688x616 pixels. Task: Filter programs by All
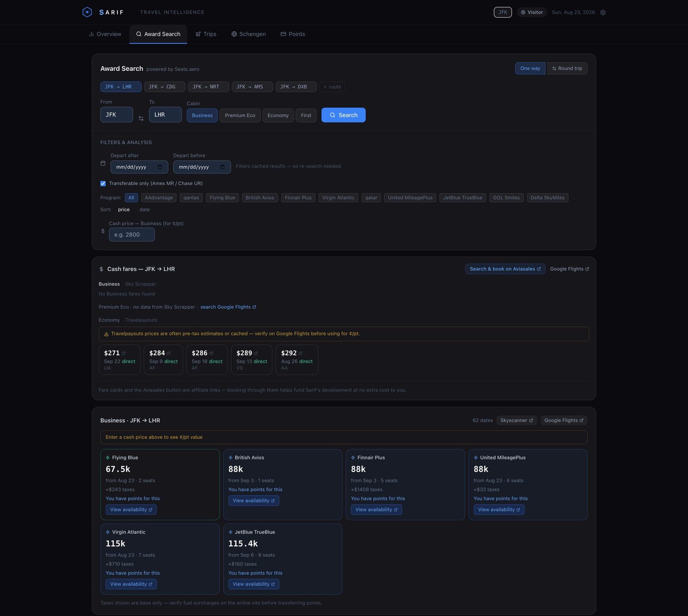pyautogui.click(x=131, y=197)
